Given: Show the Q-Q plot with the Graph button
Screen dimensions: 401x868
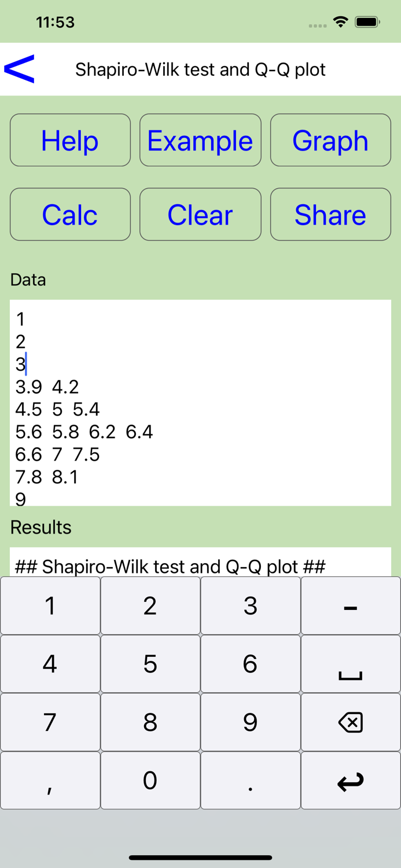Looking at the screenshot, I should (x=330, y=140).
